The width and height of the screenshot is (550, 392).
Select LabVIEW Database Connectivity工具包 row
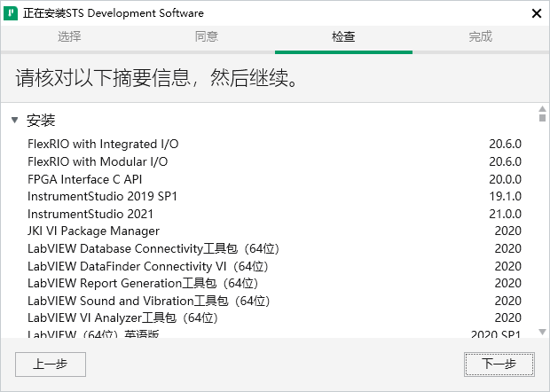pos(274,248)
